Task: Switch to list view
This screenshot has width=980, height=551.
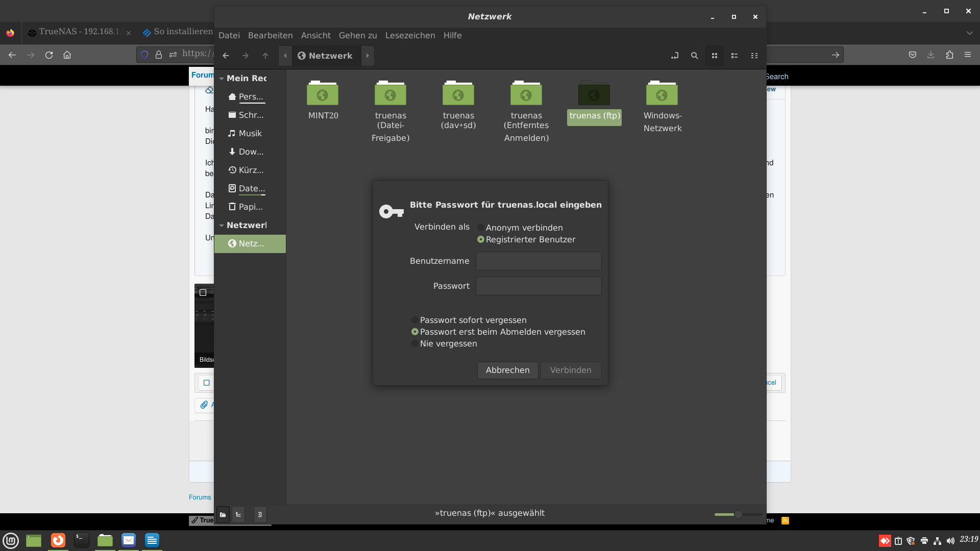Action: [x=734, y=56]
